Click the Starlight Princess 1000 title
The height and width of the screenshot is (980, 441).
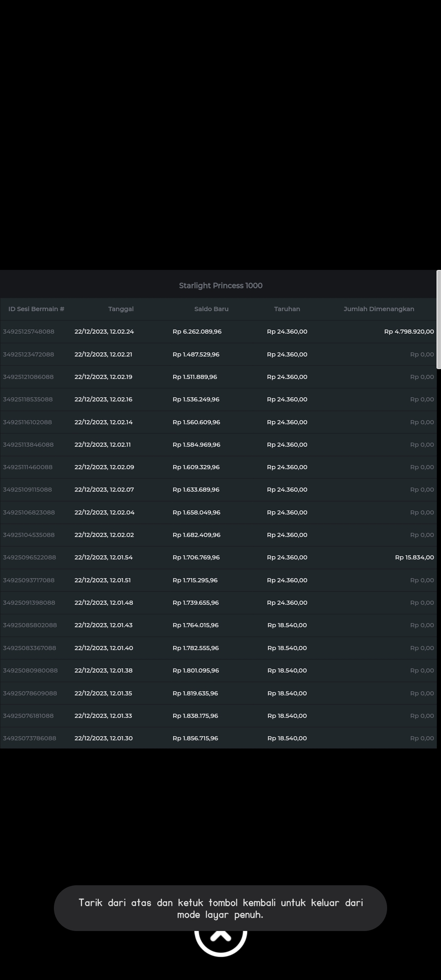pos(220,285)
